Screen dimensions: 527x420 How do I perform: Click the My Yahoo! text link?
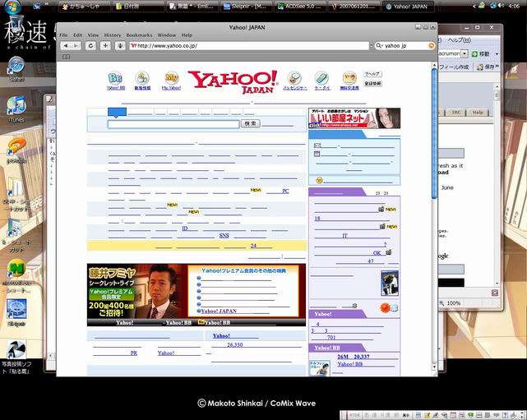(x=171, y=88)
